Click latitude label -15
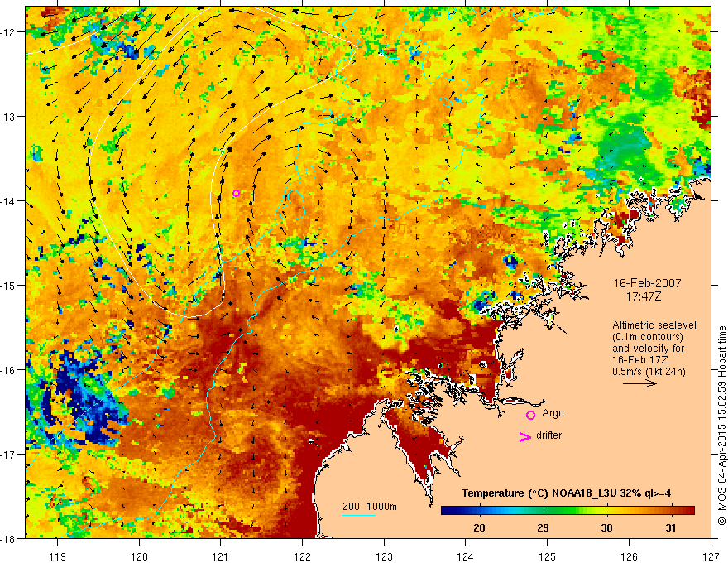 [x=9, y=285]
